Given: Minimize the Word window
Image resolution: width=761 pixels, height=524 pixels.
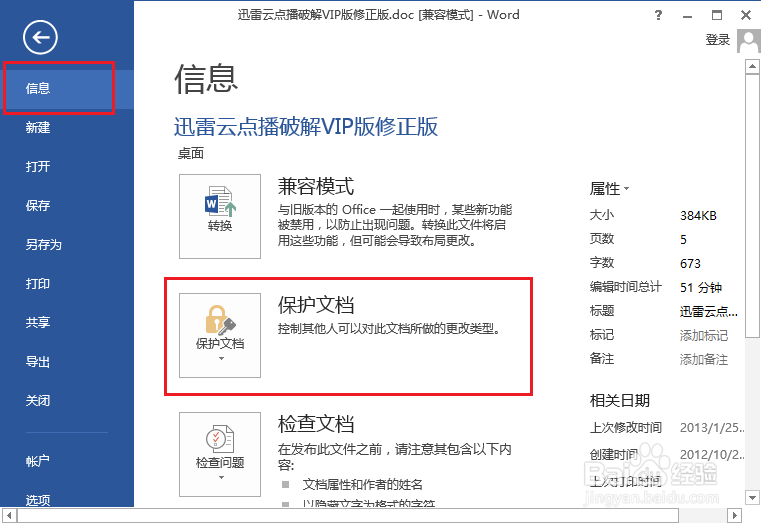Looking at the screenshot, I should [x=687, y=16].
